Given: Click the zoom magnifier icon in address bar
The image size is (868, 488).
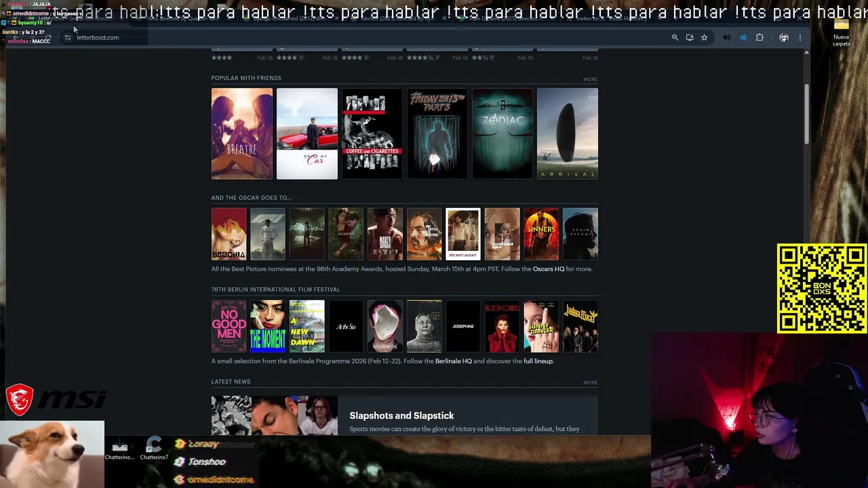Looking at the screenshot, I should click(x=675, y=38).
